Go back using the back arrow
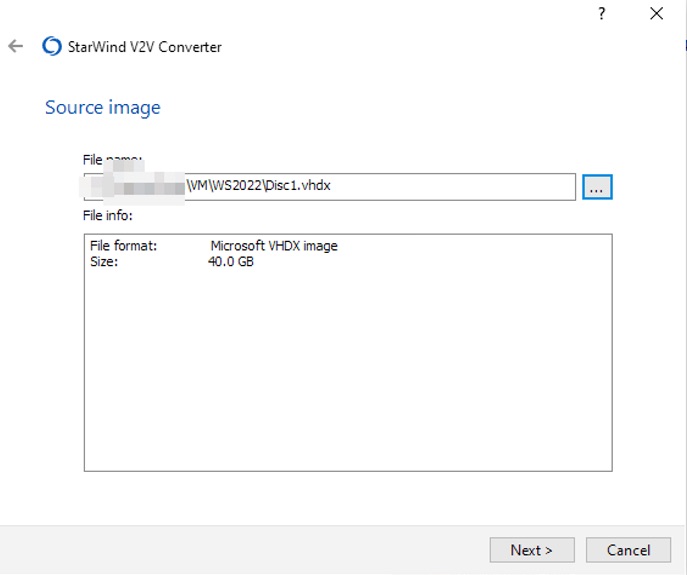The width and height of the screenshot is (687, 575). point(15,46)
